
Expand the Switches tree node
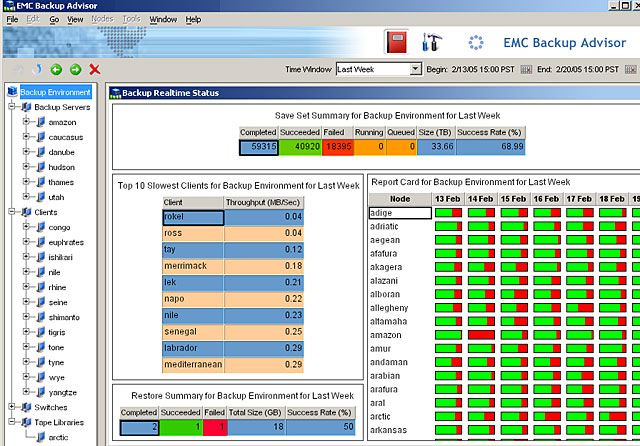(x=13, y=407)
